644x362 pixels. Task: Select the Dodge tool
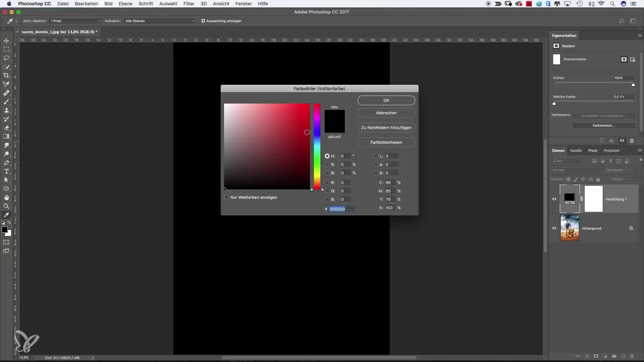point(6,154)
